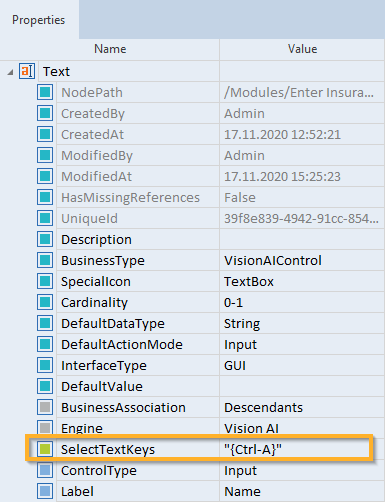Screen dimensions: 385x502
Task: Open the Cardinality value 0-1
Action: tap(302, 302)
